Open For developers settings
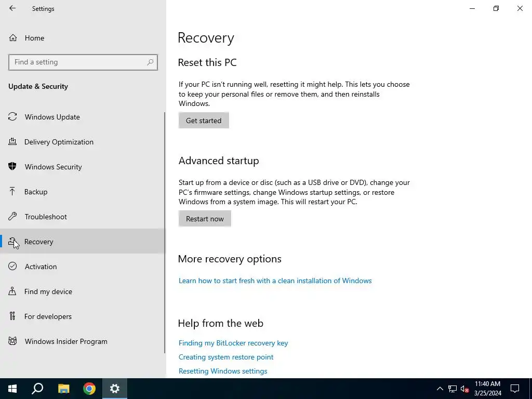 coord(83,316)
